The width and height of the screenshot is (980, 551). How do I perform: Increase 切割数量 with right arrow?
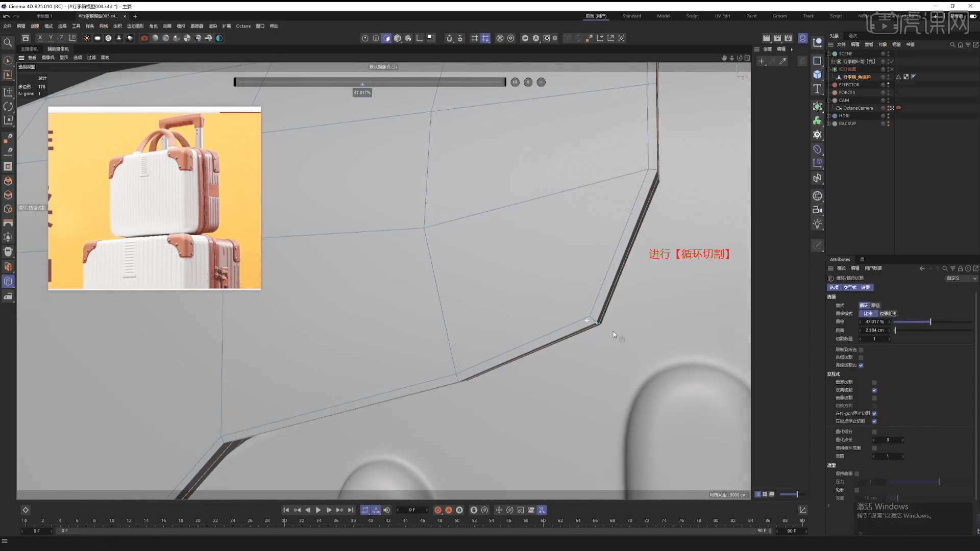(889, 339)
